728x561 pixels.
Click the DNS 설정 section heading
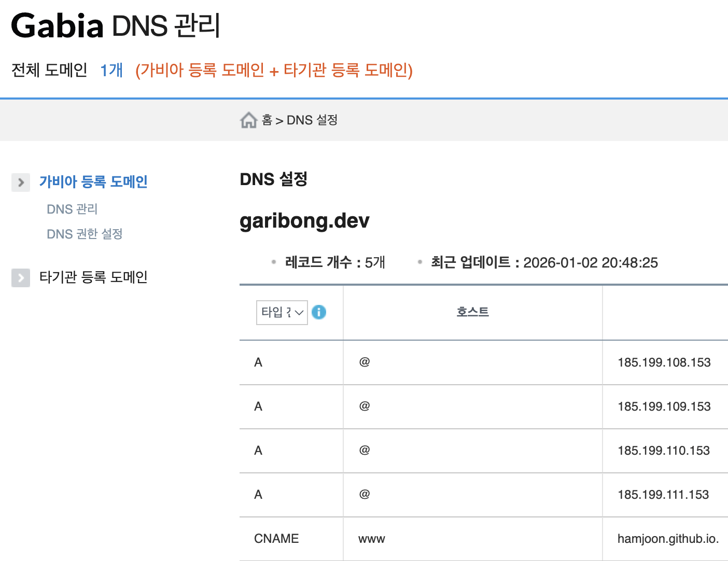point(274,179)
